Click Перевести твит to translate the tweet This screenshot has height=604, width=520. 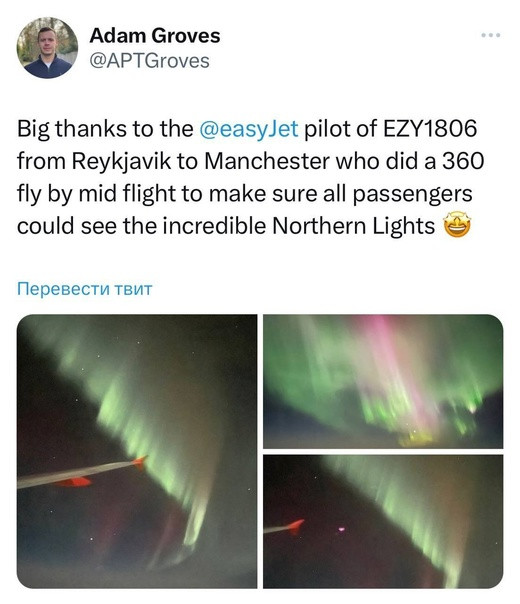point(85,289)
